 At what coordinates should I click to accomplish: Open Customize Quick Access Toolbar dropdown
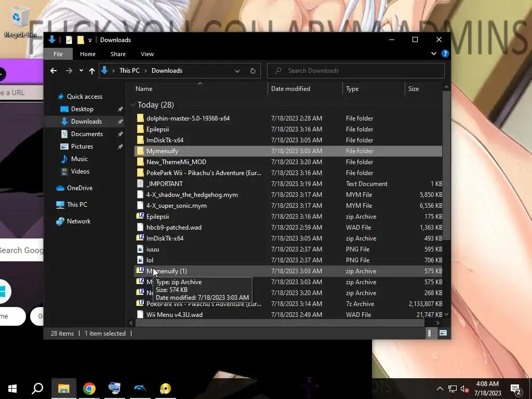(x=90, y=41)
